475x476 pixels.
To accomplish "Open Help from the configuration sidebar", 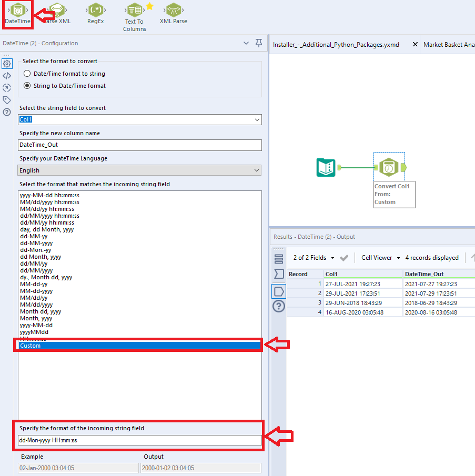I will [7, 112].
